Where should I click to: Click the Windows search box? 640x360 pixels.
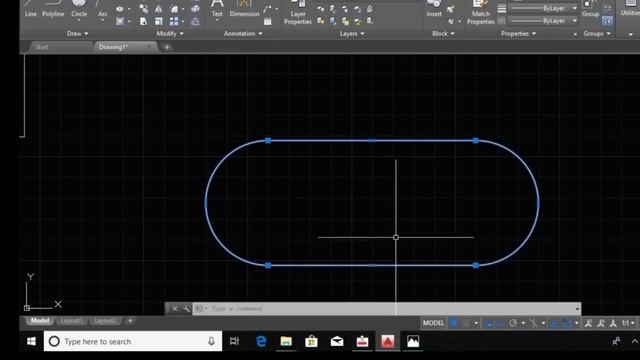coord(133,341)
